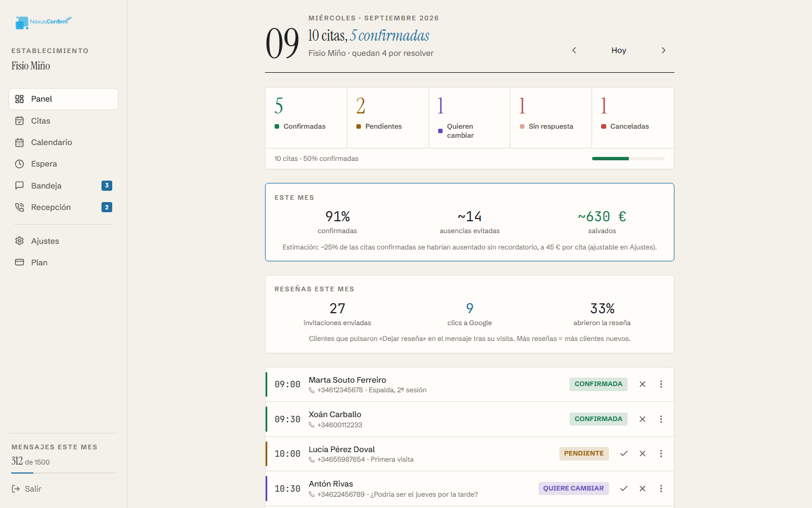
Task: Click the Recepción badge showing 2
Action: click(107, 207)
